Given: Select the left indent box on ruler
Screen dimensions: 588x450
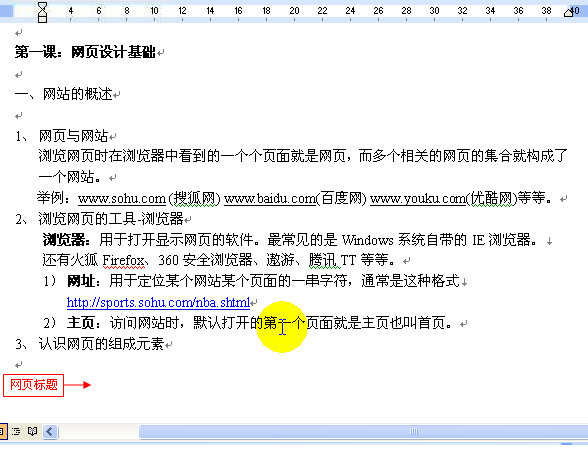Looking at the screenshot, I should [x=42, y=19].
